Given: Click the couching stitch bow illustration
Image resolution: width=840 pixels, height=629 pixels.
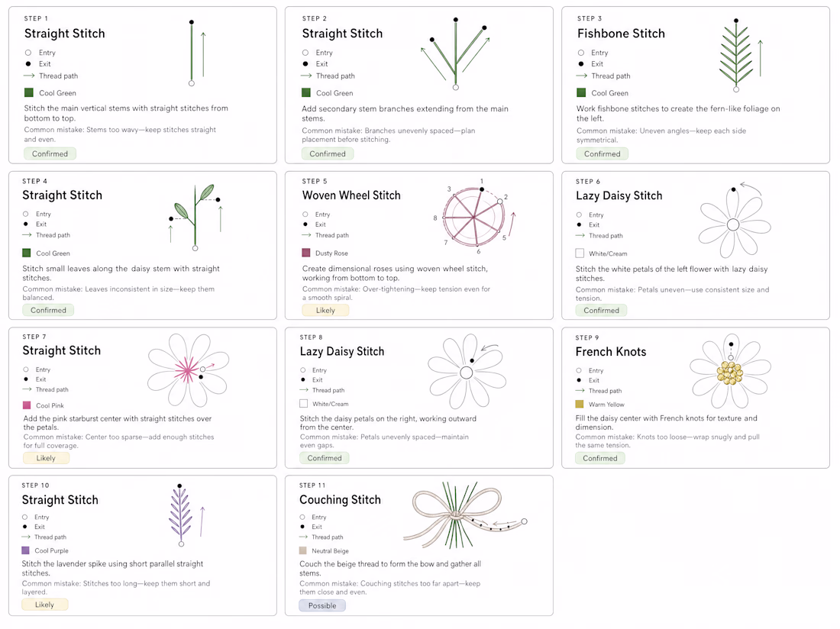Looking at the screenshot, I should tap(465, 515).
